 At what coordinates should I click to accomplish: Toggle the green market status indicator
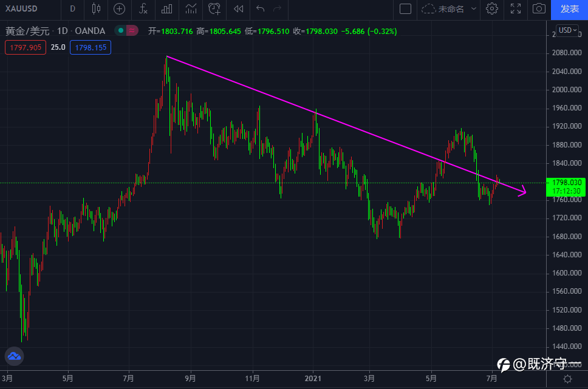coord(120,31)
